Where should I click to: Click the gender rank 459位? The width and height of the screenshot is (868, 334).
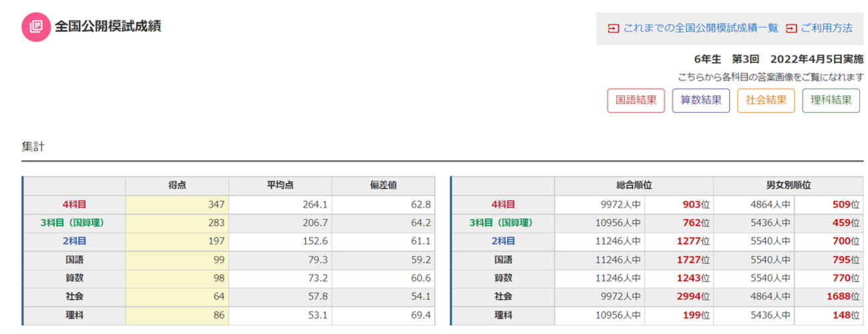[x=846, y=222]
